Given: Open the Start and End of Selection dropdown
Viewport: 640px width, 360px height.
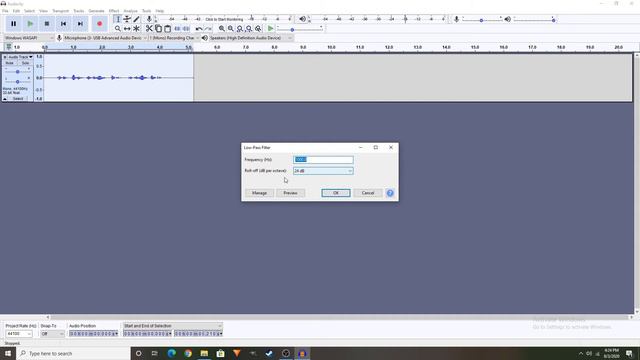Looking at the screenshot, I should pyautogui.click(x=173, y=326).
